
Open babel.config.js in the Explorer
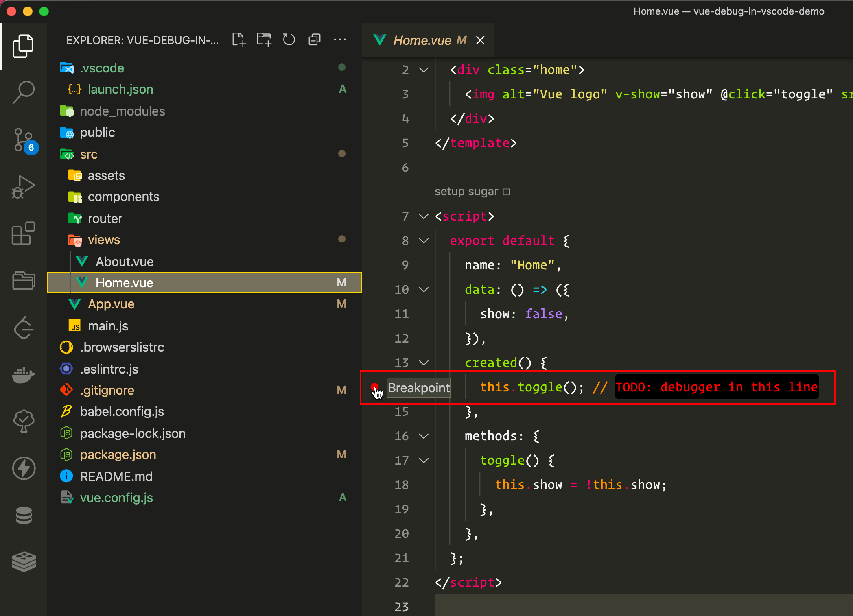click(205, 411)
